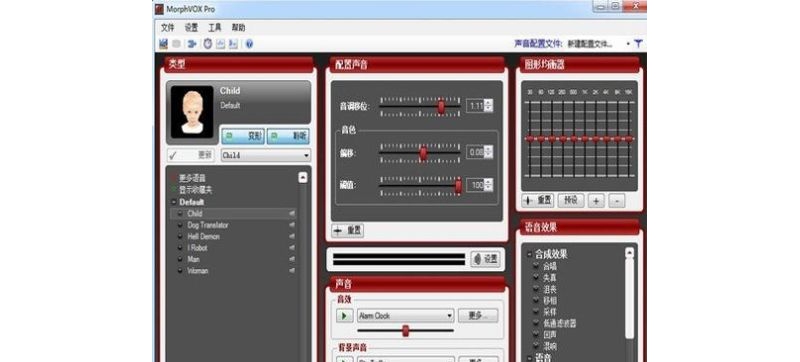
Task: Click the 预设 equalizer preset button
Action: coord(571,201)
